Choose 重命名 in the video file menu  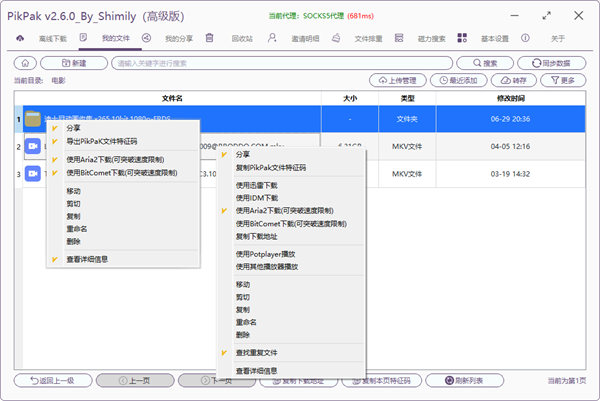(291, 322)
